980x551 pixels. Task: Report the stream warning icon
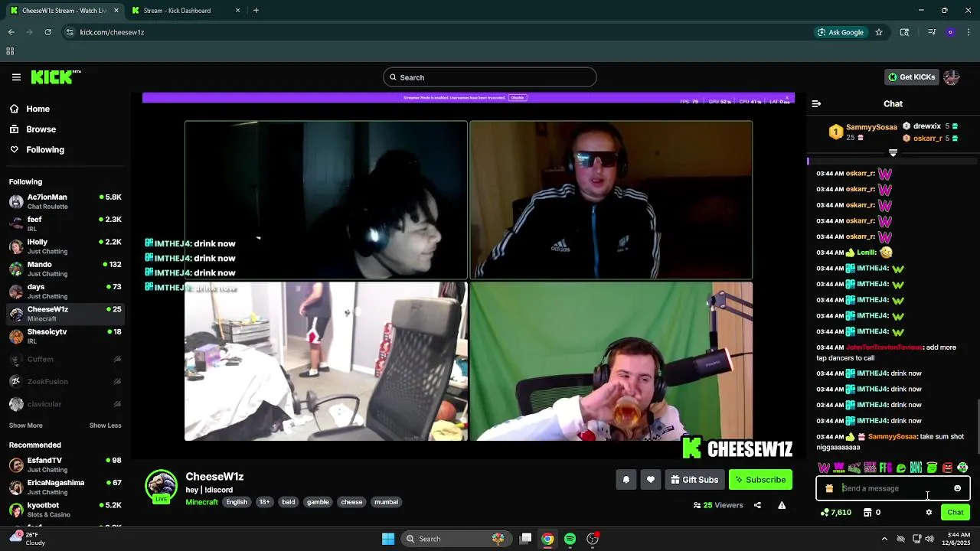pos(782,505)
